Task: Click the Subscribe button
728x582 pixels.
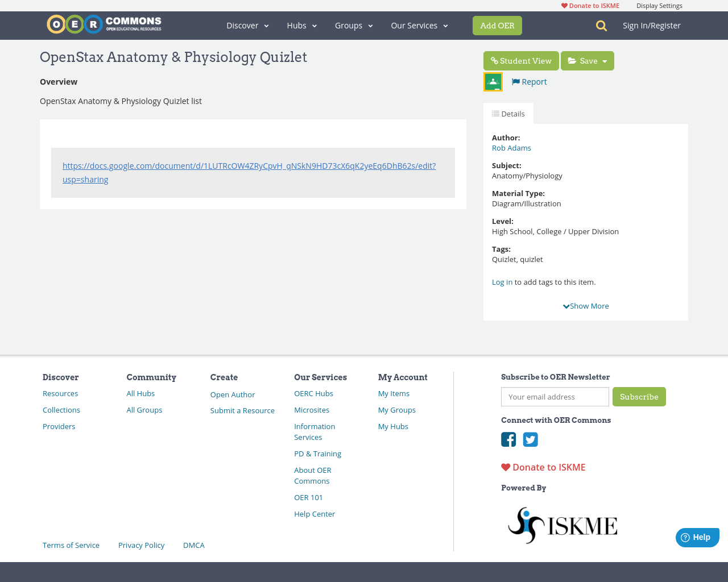Action: click(639, 397)
